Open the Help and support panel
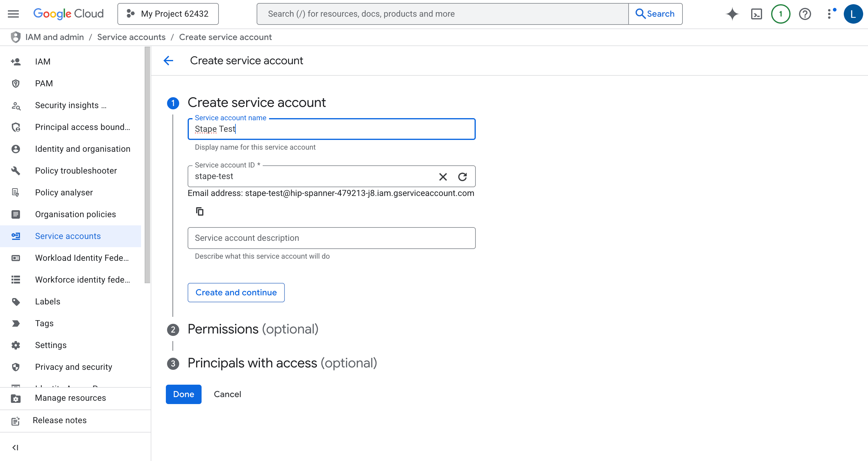This screenshot has width=868, height=461. (x=805, y=14)
